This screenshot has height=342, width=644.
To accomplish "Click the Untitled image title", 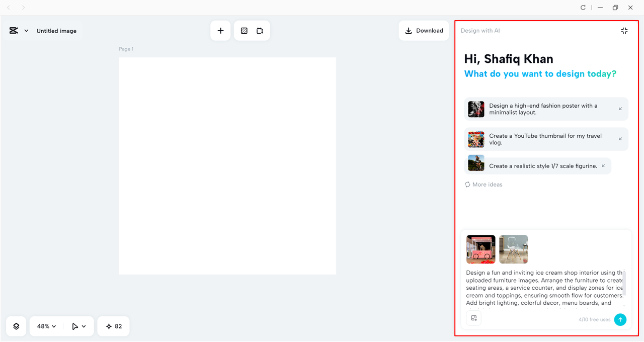I will [56, 31].
